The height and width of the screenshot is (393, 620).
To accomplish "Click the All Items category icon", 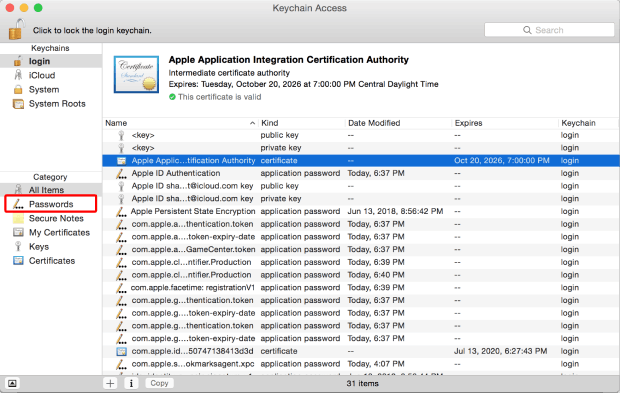I will 18,190.
